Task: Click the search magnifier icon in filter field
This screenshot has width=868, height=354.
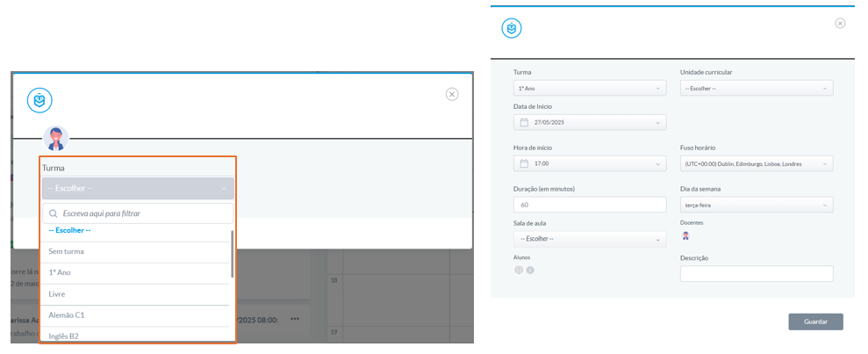Action: click(54, 213)
